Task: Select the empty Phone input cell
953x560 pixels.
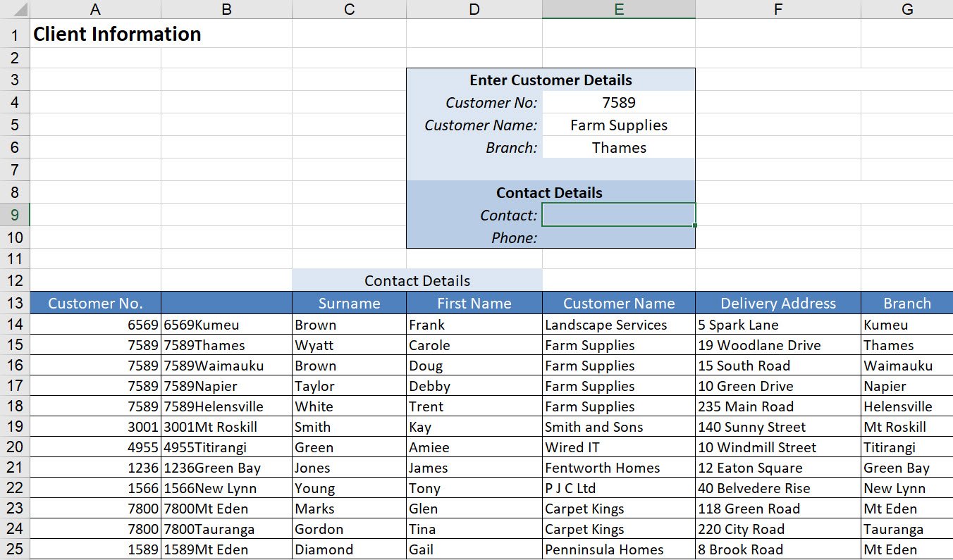Action: point(619,237)
